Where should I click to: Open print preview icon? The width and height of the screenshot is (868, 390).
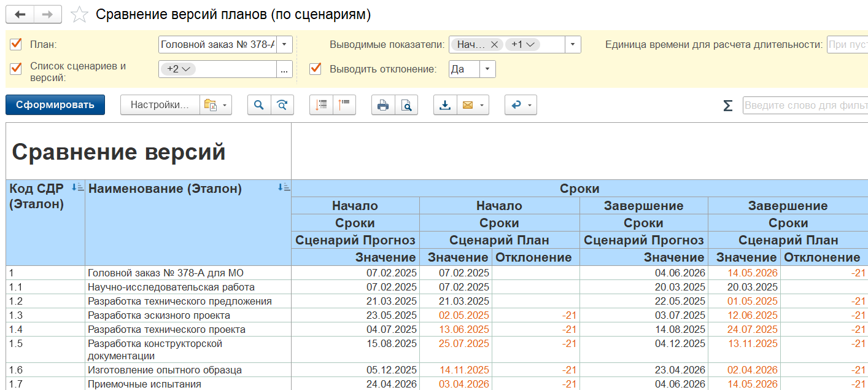pos(406,105)
